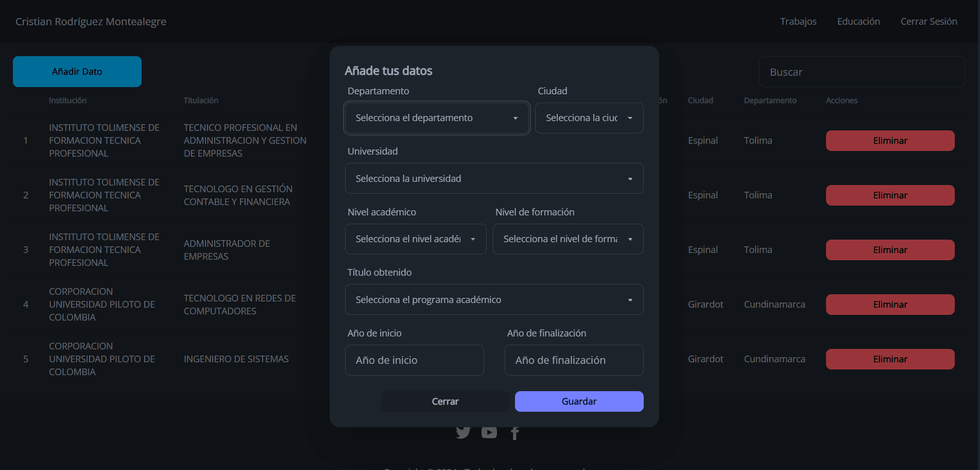Image resolution: width=980 pixels, height=470 pixels.
Task: Open the Ciudad dropdown
Action: 589,118
